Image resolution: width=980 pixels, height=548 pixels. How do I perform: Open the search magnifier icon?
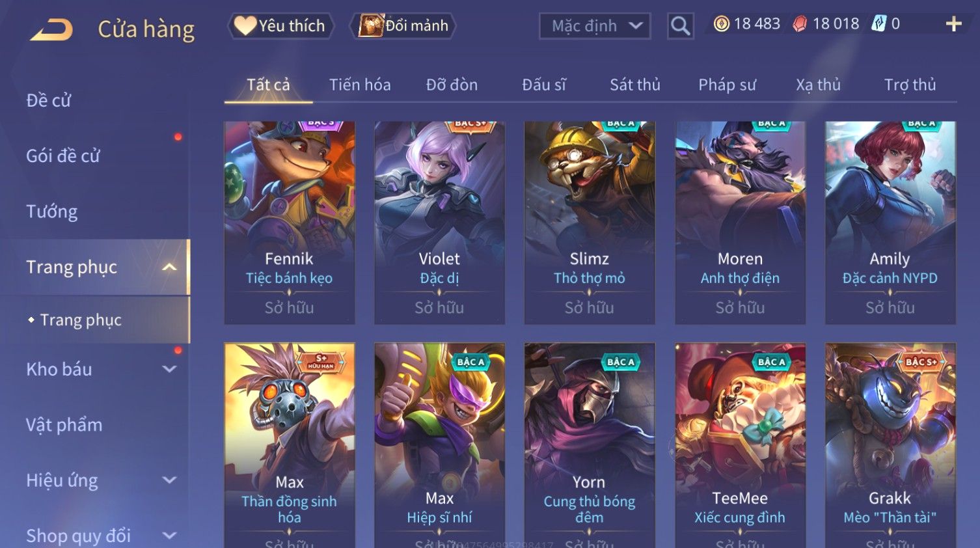point(680,26)
